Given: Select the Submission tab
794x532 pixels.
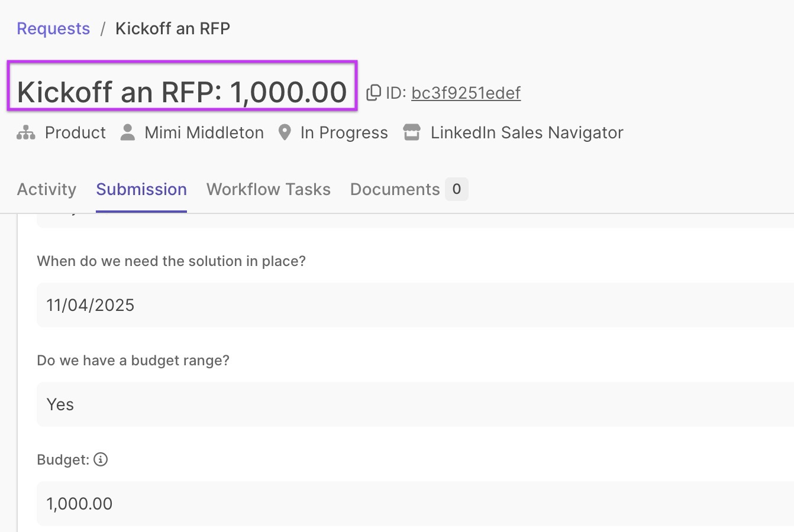Looking at the screenshot, I should pyautogui.click(x=141, y=189).
